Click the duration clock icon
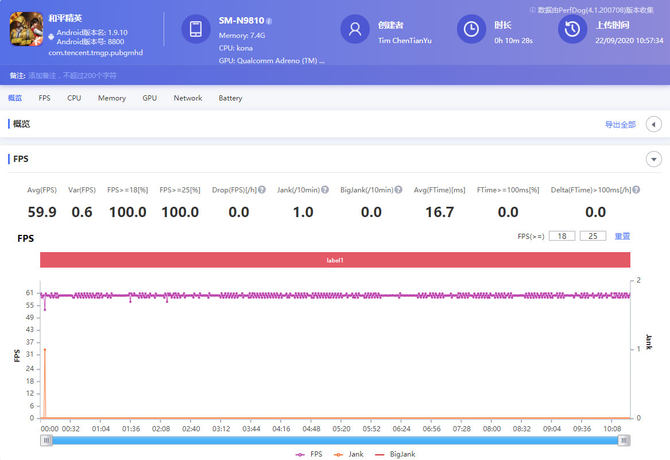The height and width of the screenshot is (460, 670). click(x=469, y=30)
